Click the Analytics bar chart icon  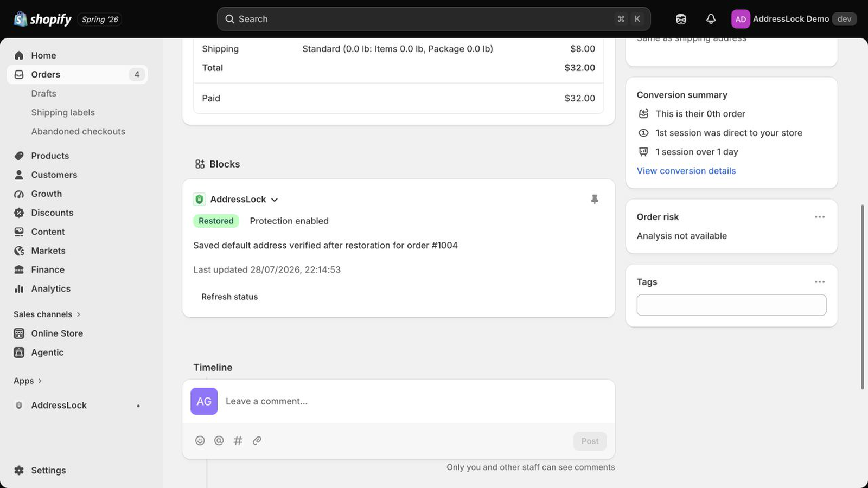tap(19, 288)
